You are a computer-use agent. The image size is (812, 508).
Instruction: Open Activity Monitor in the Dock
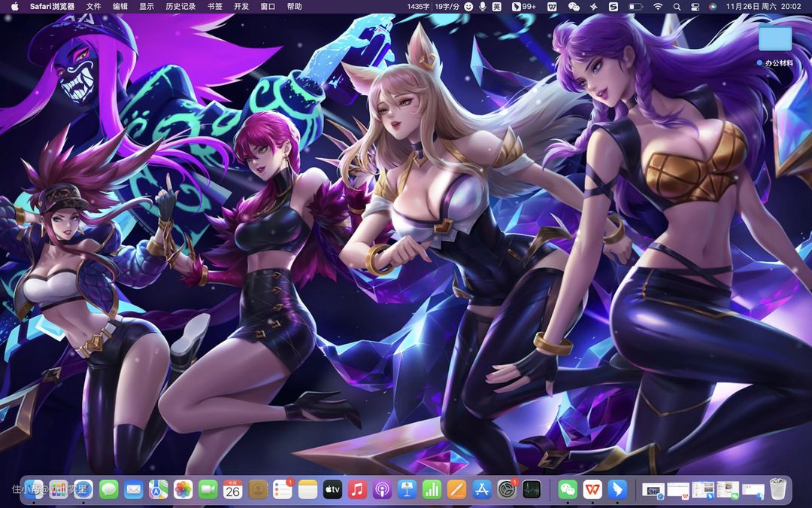point(532,489)
